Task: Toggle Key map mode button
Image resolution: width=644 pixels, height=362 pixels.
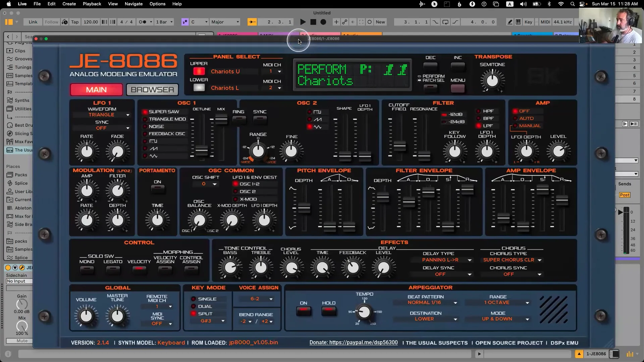Action: click(528, 22)
